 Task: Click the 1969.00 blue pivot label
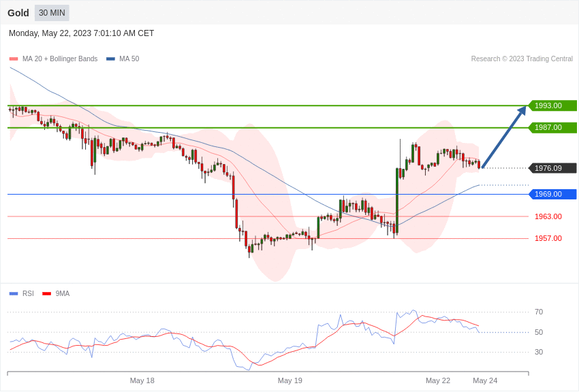tap(552, 194)
